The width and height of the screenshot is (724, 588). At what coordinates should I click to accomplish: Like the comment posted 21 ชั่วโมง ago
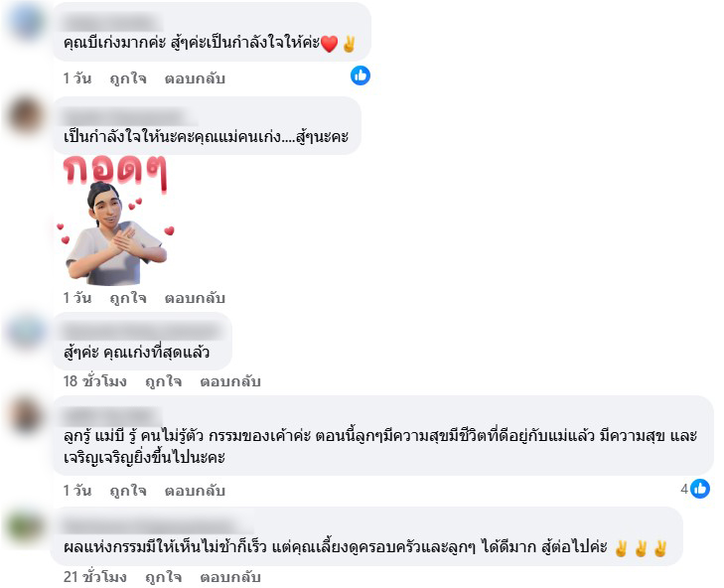coord(164,577)
